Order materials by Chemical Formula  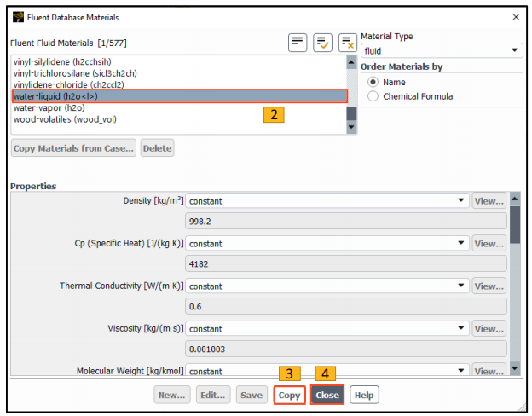click(373, 96)
